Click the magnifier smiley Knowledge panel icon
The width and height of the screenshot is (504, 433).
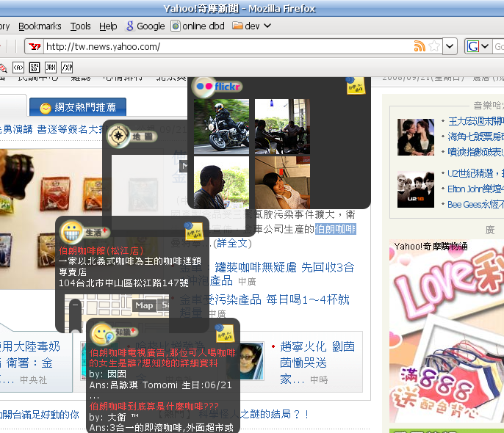pos(102,334)
